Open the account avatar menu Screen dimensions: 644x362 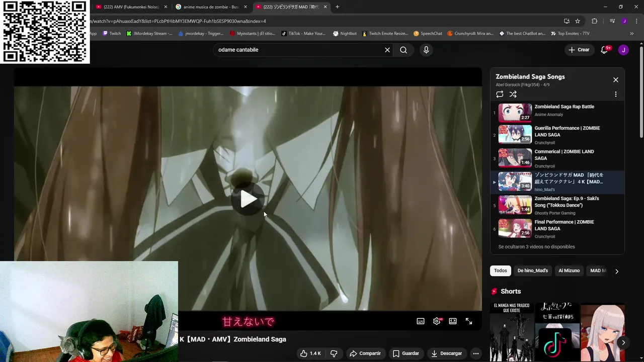point(623,50)
